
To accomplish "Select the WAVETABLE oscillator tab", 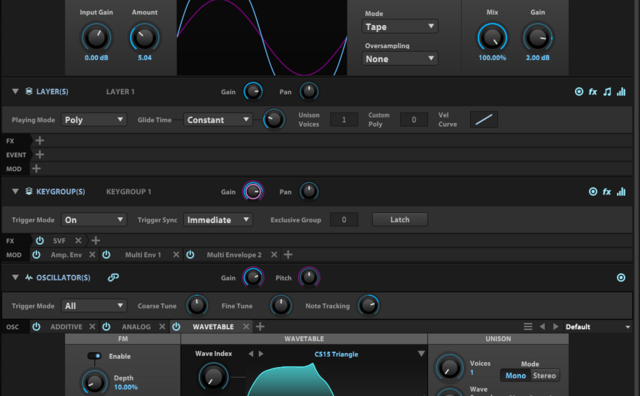I will (x=213, y=327).
